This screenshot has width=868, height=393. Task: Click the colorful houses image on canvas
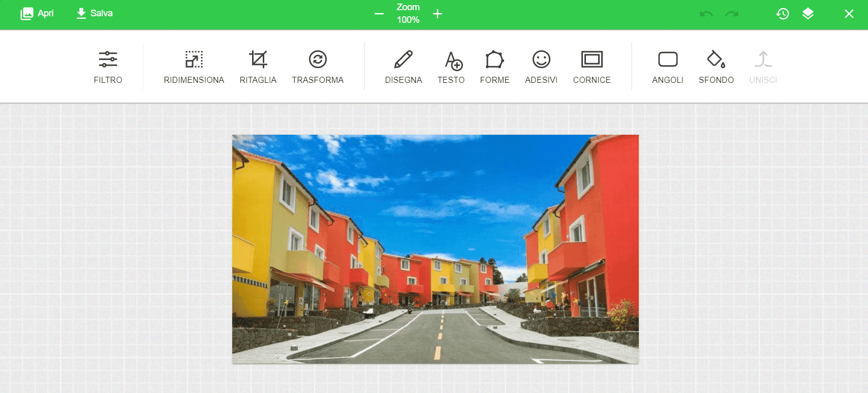coord(435,249)
